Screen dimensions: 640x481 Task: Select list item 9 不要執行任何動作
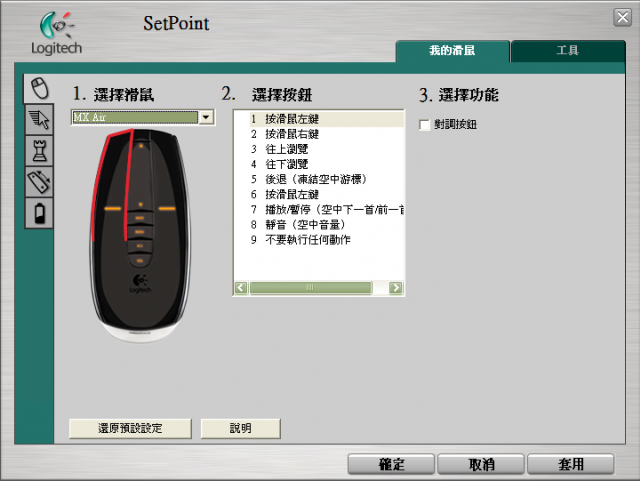click(x=327, y=240)
